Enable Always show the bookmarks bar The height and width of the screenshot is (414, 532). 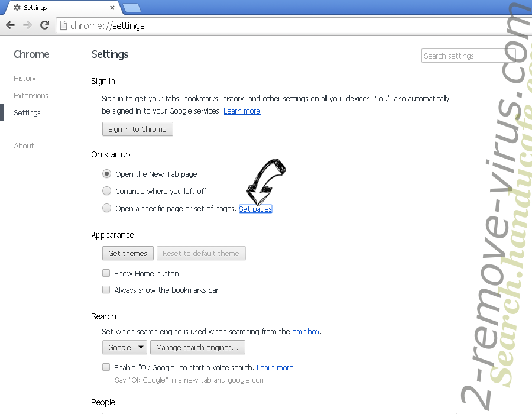(106, 289)
